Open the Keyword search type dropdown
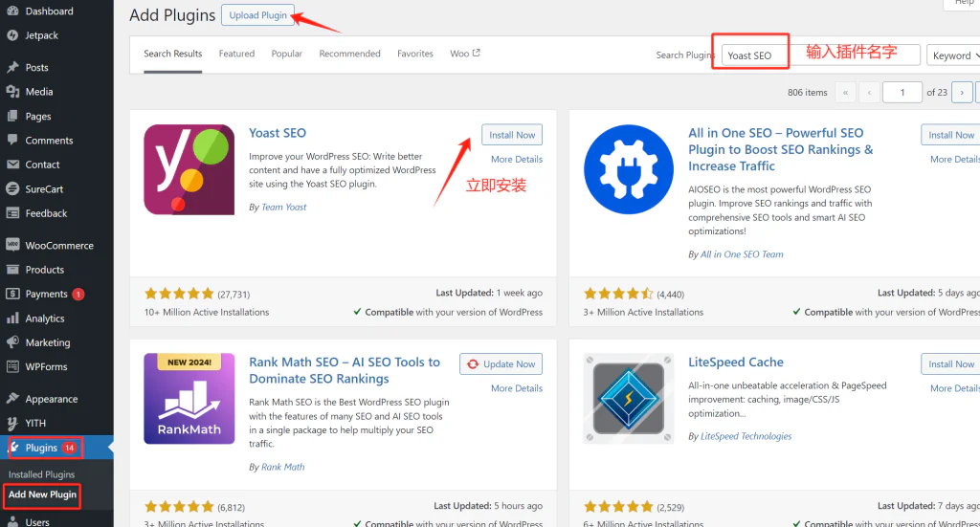 [953, 55]
